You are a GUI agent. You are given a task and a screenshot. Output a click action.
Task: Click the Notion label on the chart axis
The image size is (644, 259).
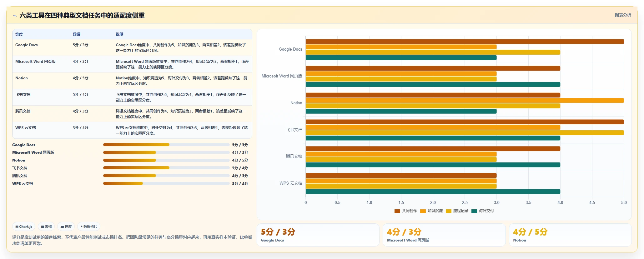coord(296,103)
